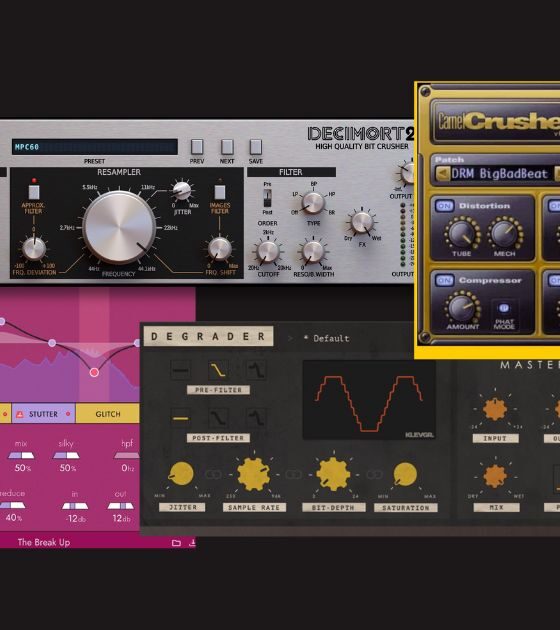Image resolution: width=560 pixels, height=630 pixels.
Task: Click the -12db value under the in slider
Action: pos(75,519)
